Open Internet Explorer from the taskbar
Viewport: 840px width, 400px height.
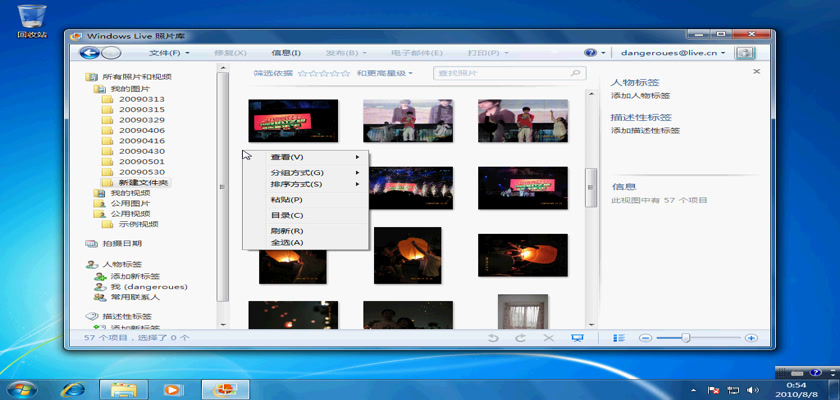pos(73,388)
